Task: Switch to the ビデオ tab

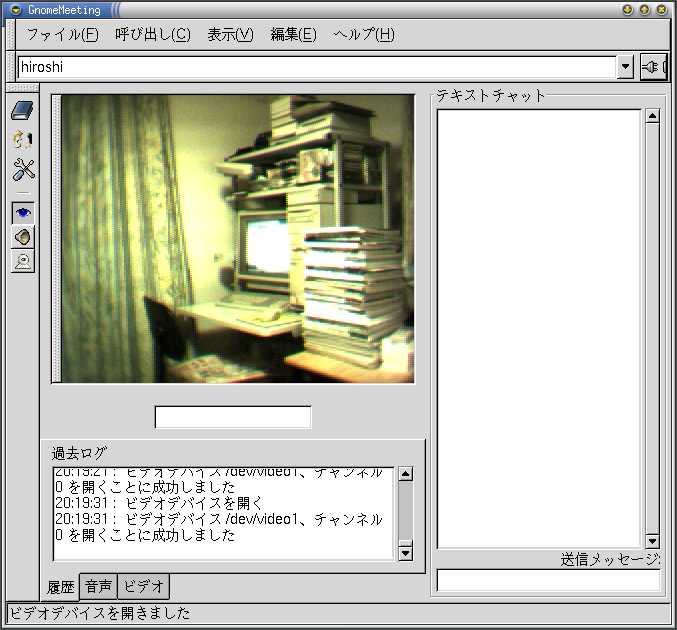Action: coord(143,586)
